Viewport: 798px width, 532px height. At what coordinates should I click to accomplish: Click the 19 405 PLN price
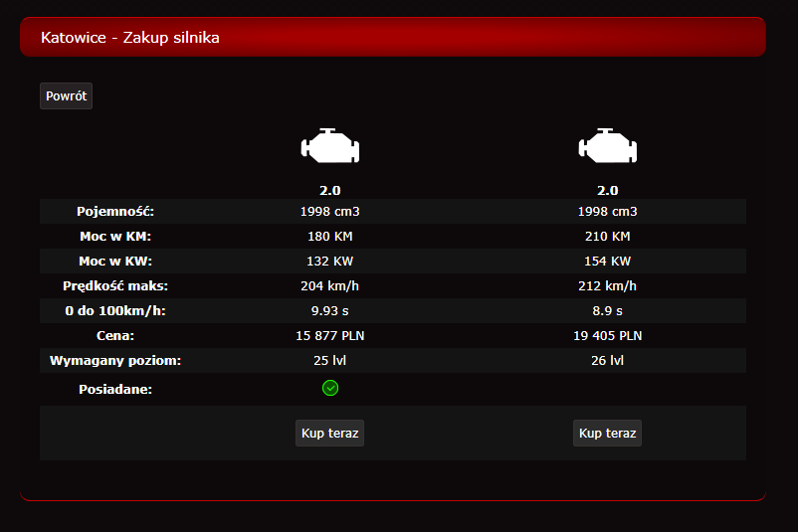click(x=607, y=336)
